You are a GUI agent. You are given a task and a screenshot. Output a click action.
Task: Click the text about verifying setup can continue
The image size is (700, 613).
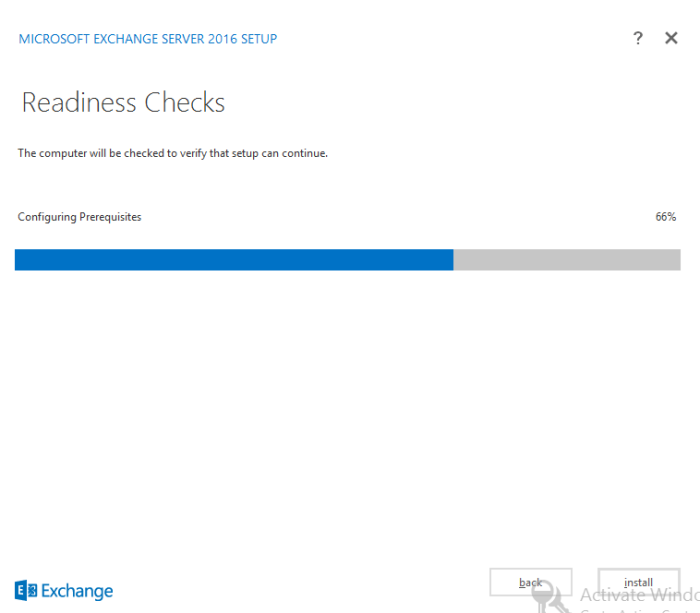coord(173,153)
